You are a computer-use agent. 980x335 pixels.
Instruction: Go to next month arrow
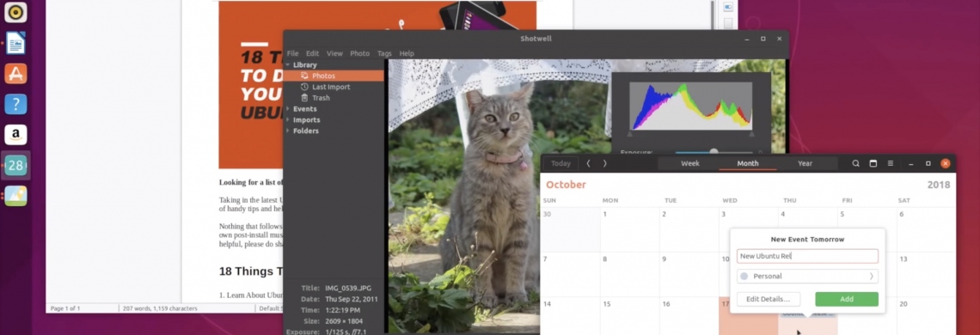[604, 164]
